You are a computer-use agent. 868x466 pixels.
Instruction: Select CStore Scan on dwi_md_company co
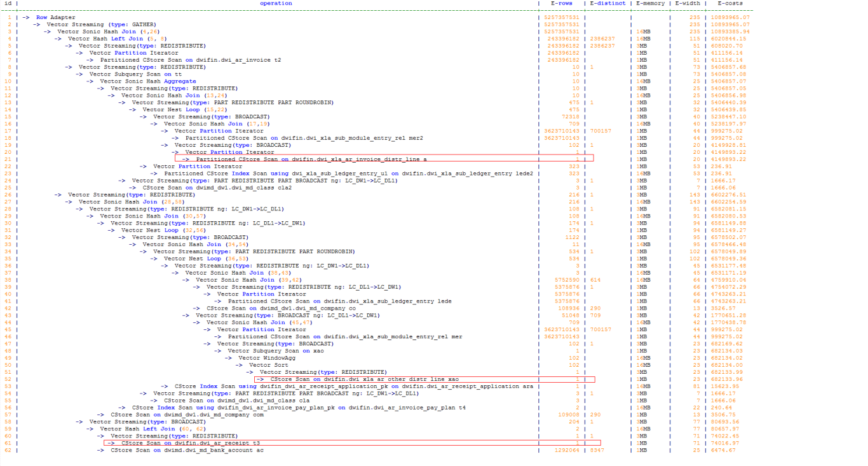point(281,308)
